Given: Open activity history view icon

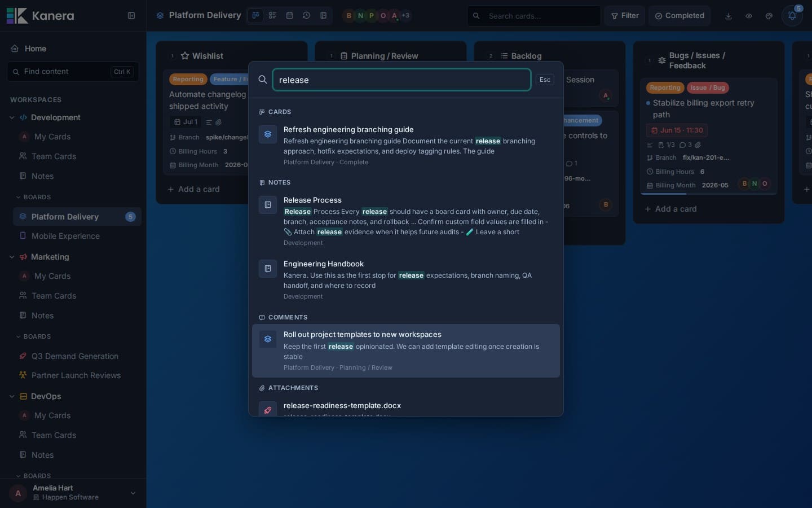Looking at the screenshot, I should pos(306,16).
